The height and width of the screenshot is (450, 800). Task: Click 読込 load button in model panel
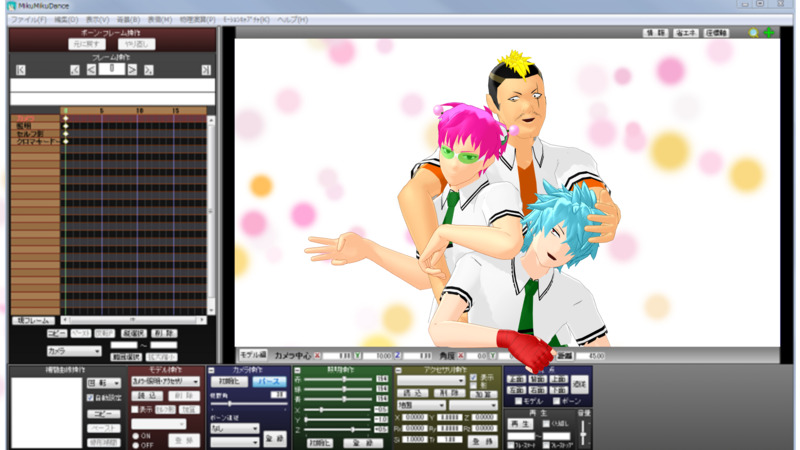147,395
